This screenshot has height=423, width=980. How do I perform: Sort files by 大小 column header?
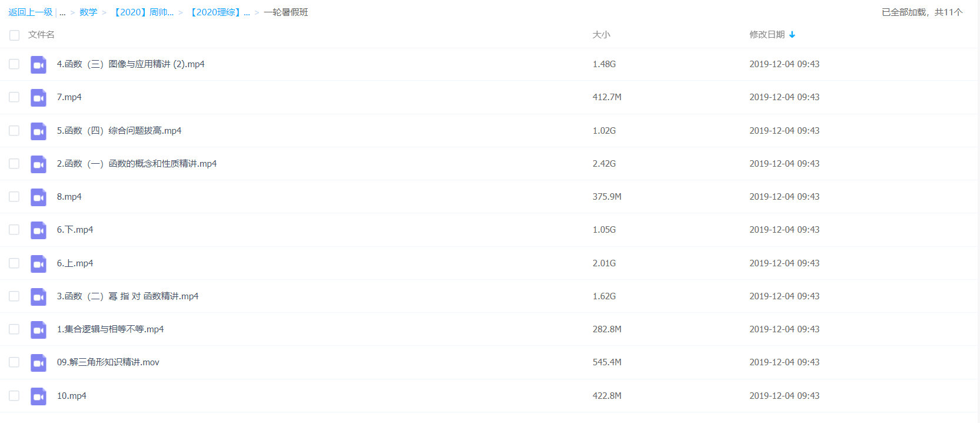pyautogui.click(x=601, y=35)
